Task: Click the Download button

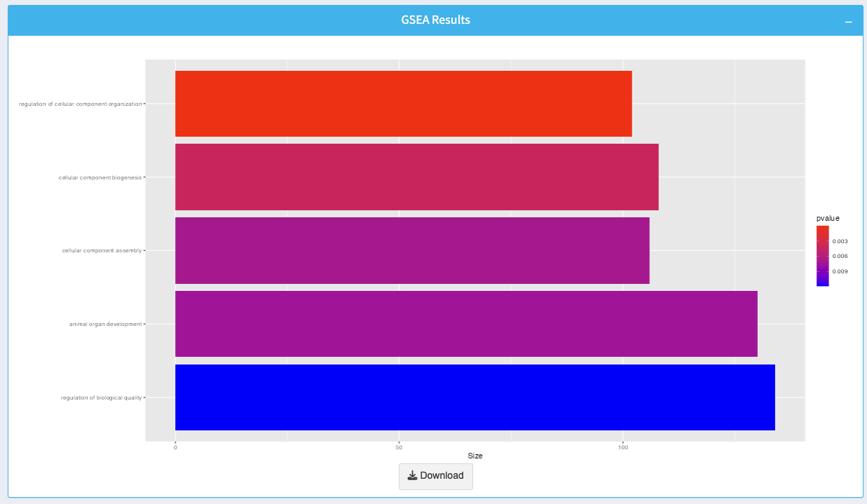Action: point(435,476)
